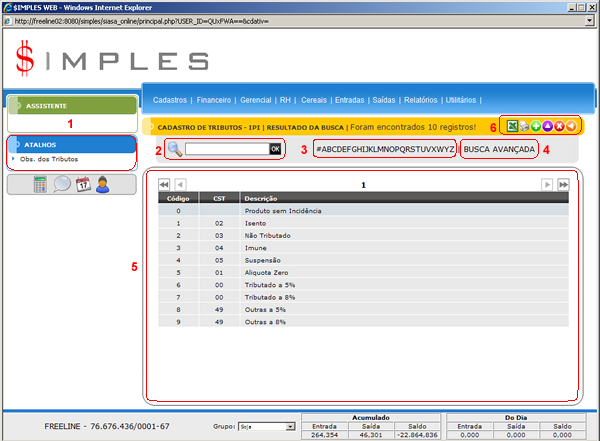
Task: Click the printer icon
Action: tap(522, 127)
